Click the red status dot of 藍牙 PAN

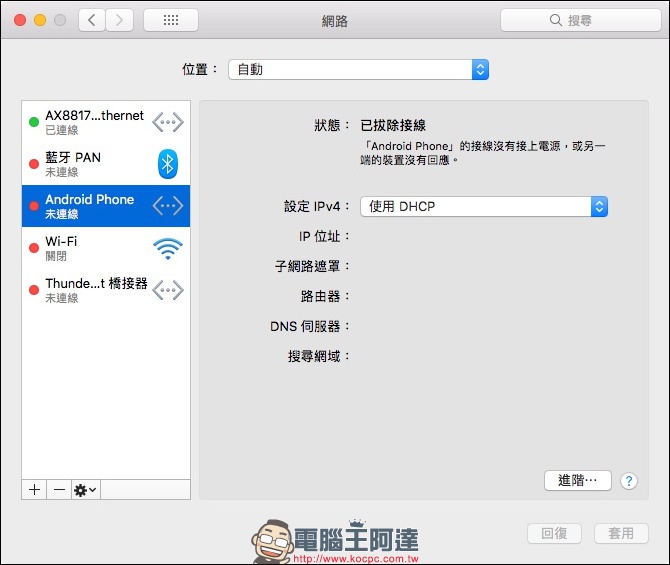point(34,164)
